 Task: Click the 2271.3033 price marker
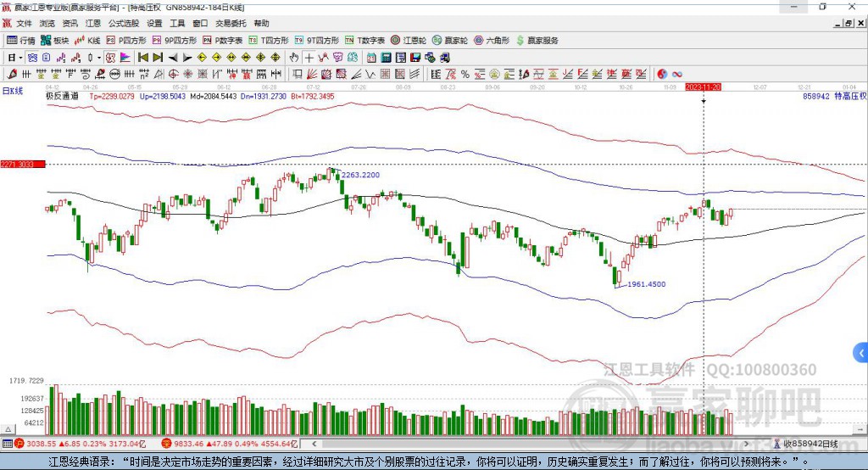point(22,165)
